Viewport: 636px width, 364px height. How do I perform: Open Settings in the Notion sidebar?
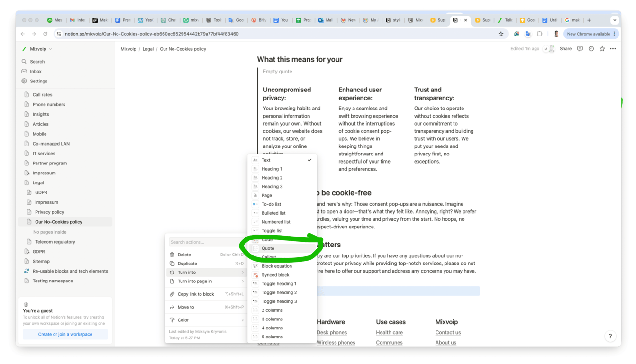click(65, 81)
